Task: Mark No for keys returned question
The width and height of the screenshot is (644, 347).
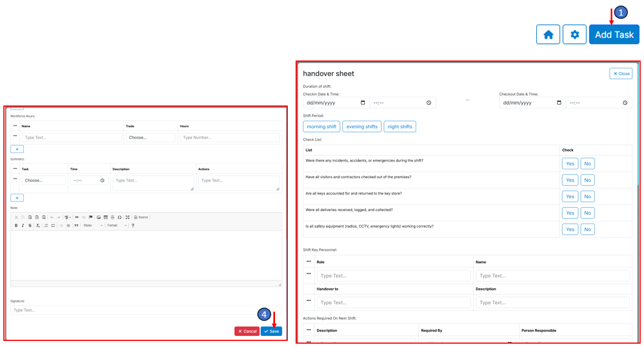Action: click(x=587, y=197)
